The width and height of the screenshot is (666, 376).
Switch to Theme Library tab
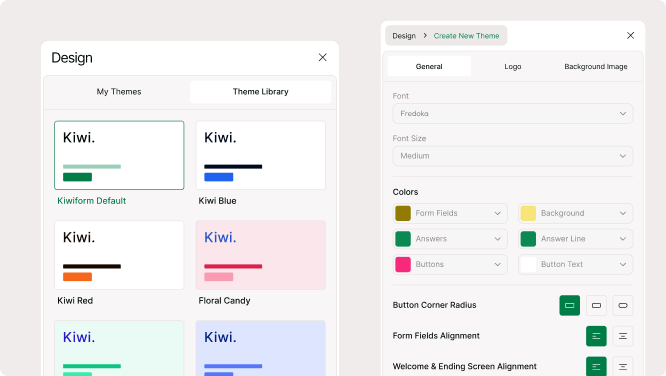coord(260,92)
